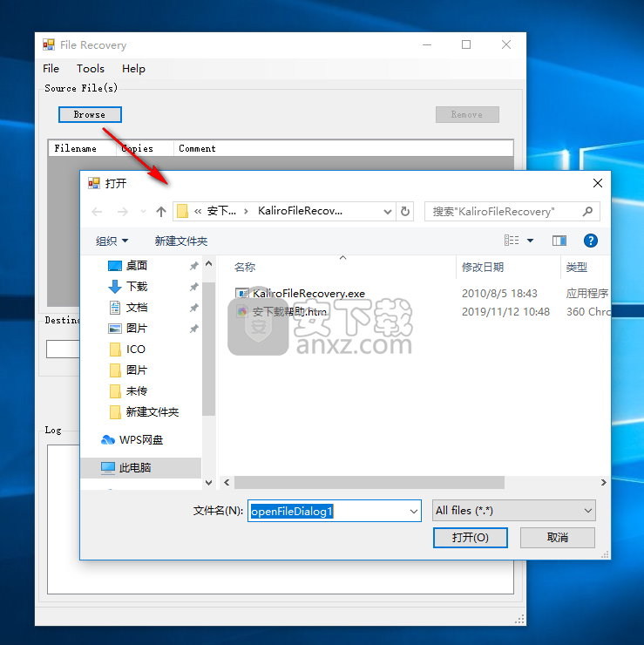Screen dimensions: 644x645
Task: Open the 未传 folder in sidebar
Action: 137,391
